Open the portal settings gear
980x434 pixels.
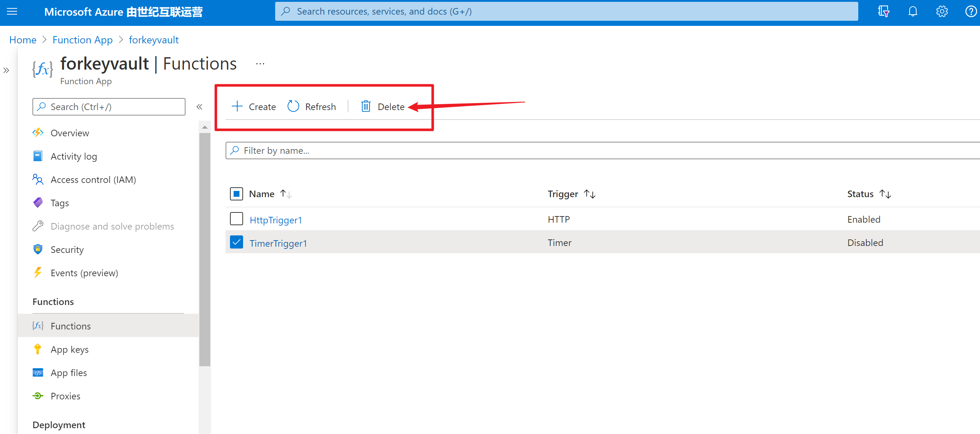tap(942, 11)
